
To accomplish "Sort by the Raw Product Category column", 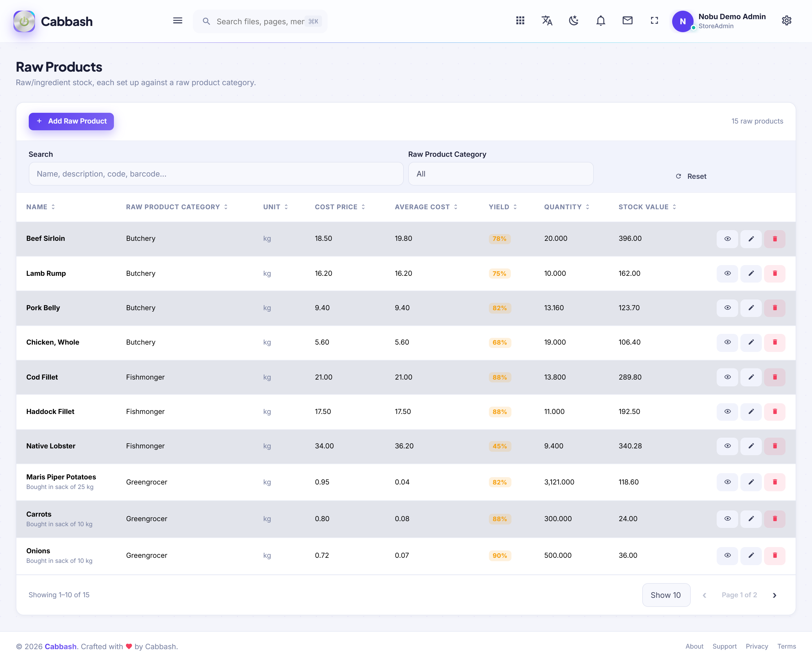I will 177,207.
